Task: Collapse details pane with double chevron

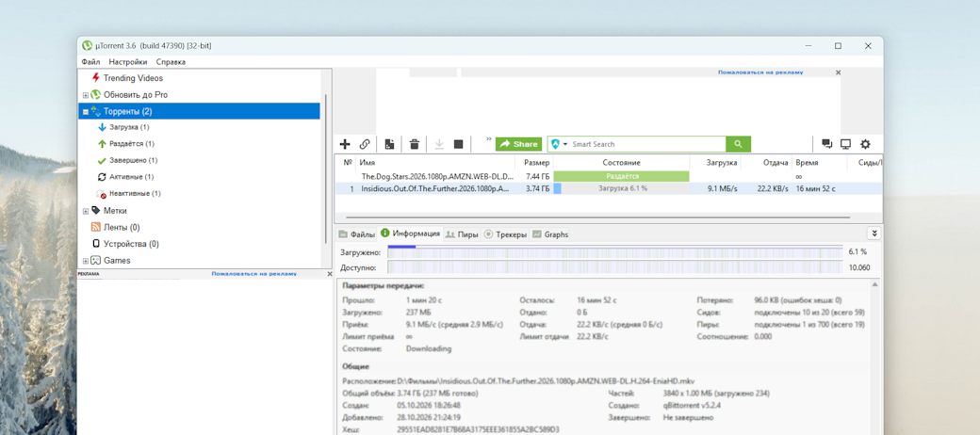Action: pyautogui.click(x=874, y=234)
